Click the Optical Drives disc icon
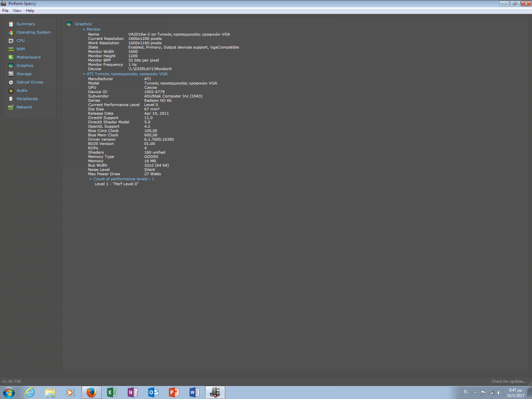 click(x=11, y=82)
